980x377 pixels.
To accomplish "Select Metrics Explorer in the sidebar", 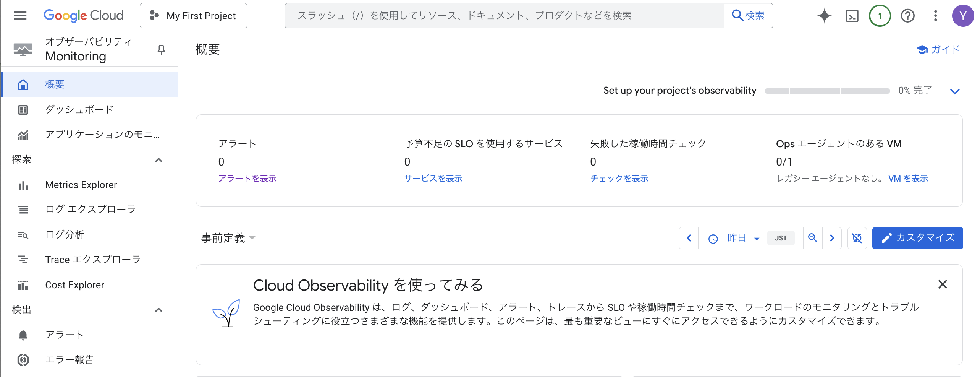I will (81, 185).
